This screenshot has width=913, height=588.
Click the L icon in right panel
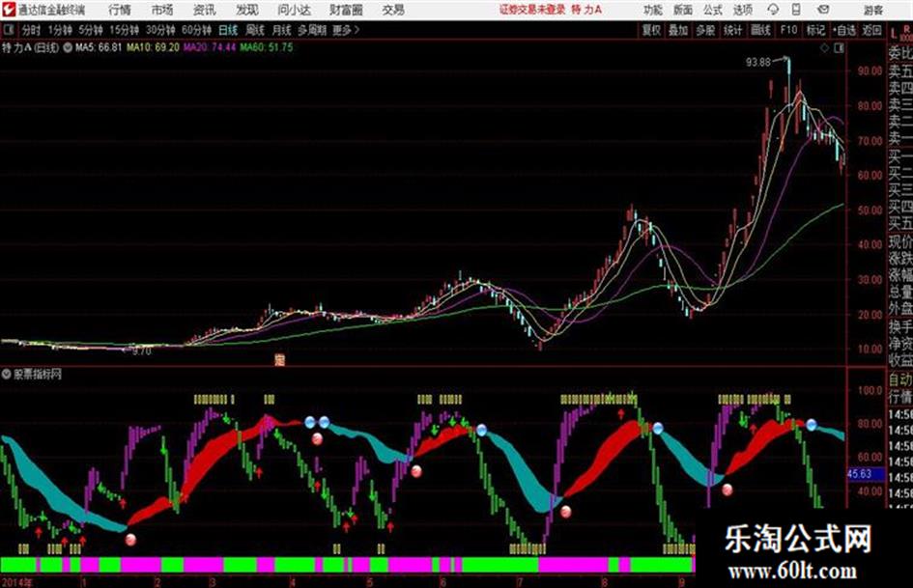click(x=894, y=34)
